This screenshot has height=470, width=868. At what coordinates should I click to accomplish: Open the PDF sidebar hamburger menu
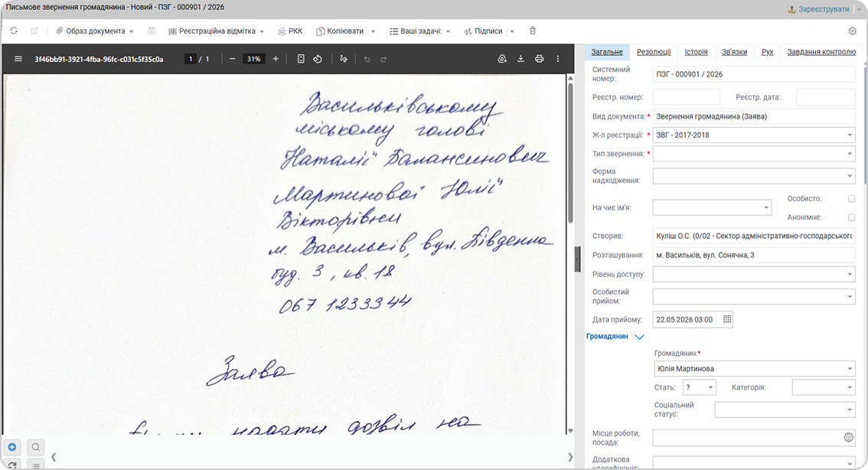[x=18, y=59]
